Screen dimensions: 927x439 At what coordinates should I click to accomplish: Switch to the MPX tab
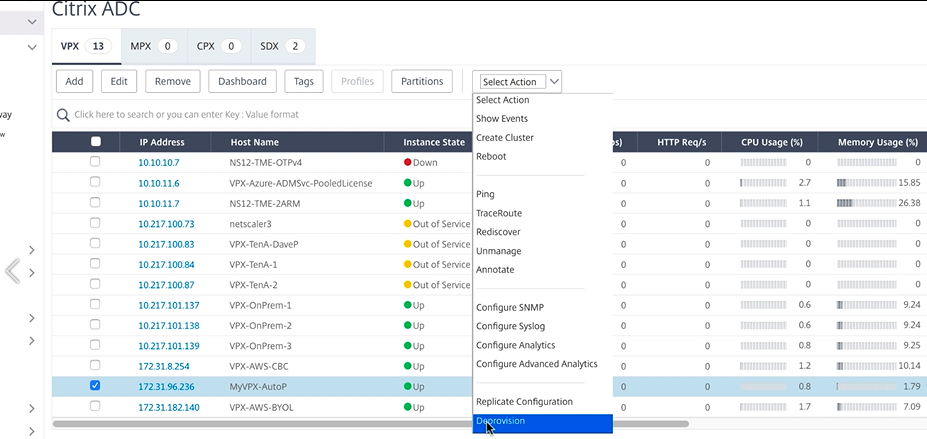click(x=149, y=46)
